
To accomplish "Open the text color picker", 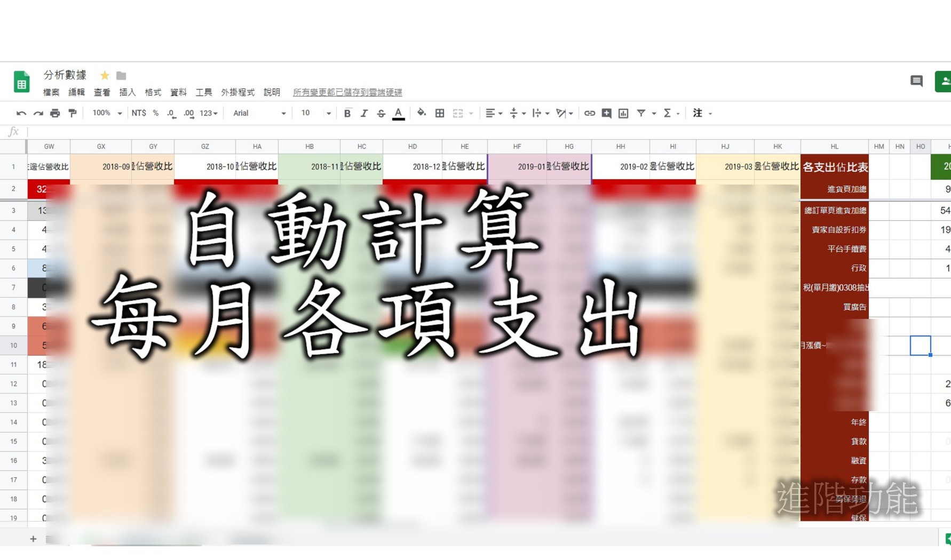I will (x=398, y=113).
